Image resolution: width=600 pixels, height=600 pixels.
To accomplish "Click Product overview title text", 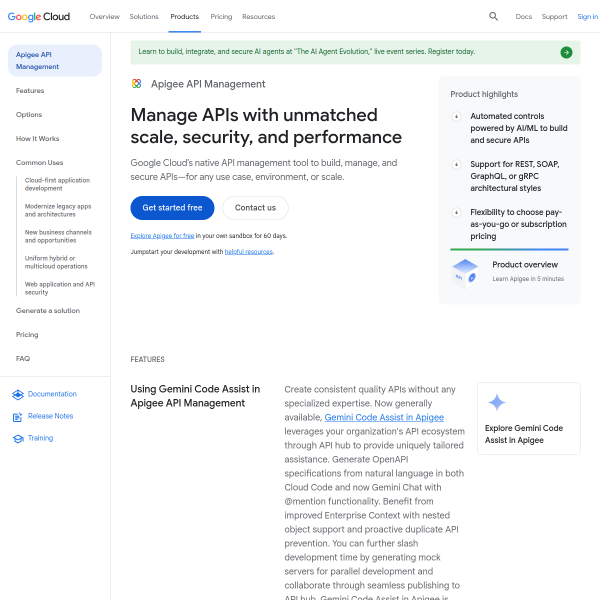I will (525, 265).
